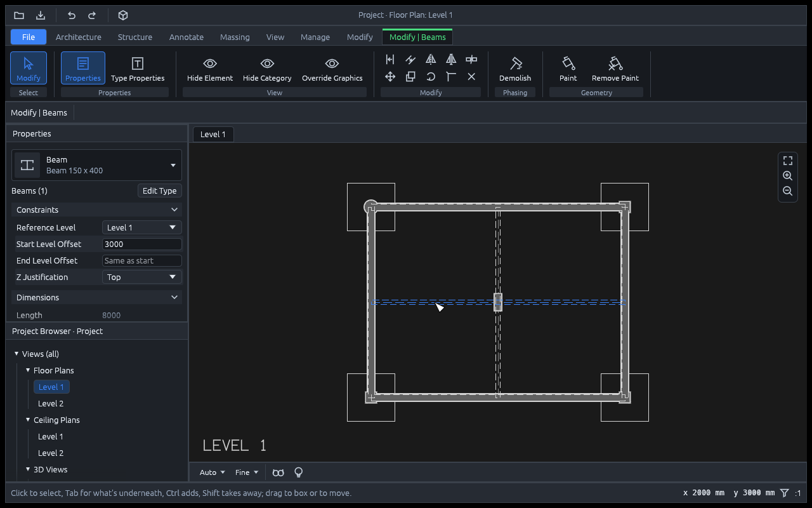The height and width of the screenshot is (508, 812).
Task: Click the Open folder icon in the title bar
Action: [19, 15]
